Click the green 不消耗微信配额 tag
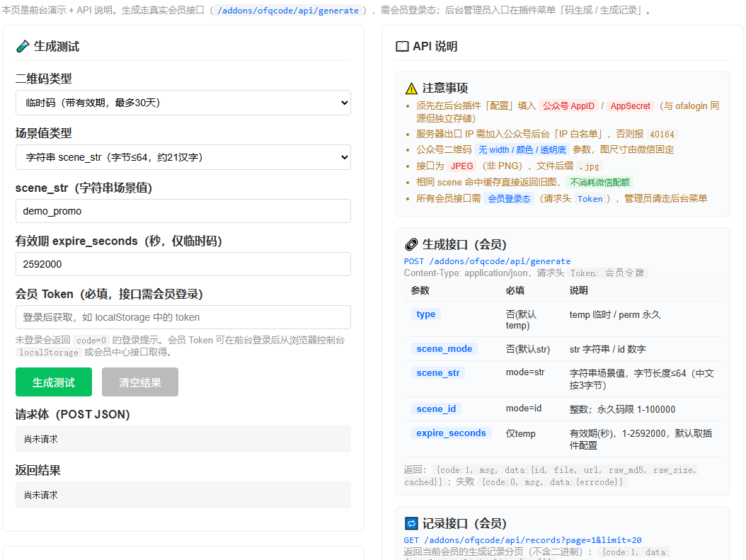 [x=599, y=182]
